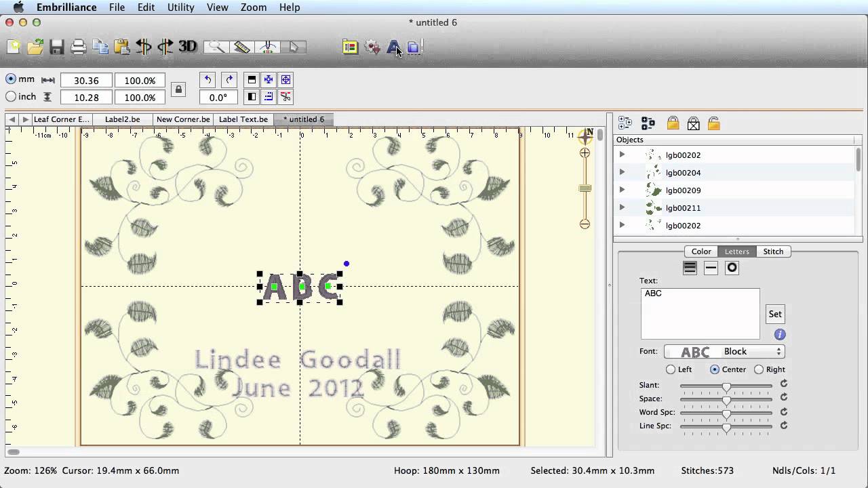
Task: Open the Zoom menu
Action: tap(253, 7)
